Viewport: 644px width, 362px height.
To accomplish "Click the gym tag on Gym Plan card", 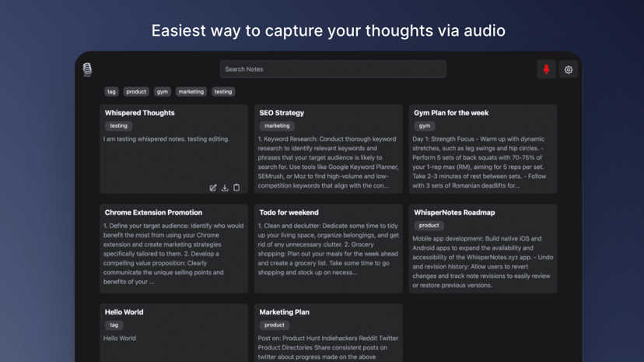I will 424,126.
